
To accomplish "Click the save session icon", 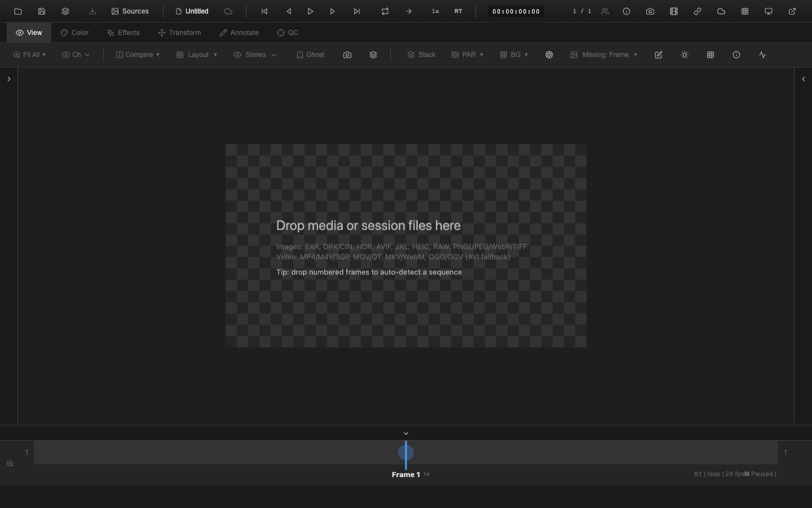I will [42, 11].
